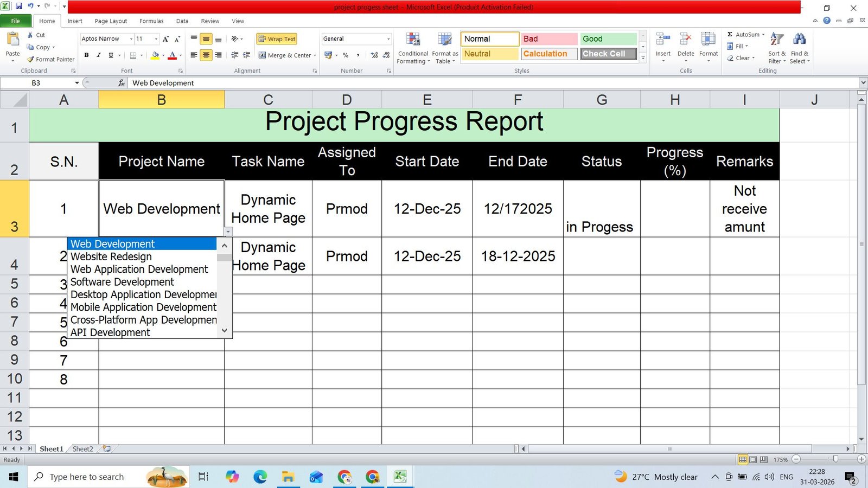Switch to Sheet2 worksheet tab
The width and height of the screenshot is (868, 488).
tap(83, 449)
